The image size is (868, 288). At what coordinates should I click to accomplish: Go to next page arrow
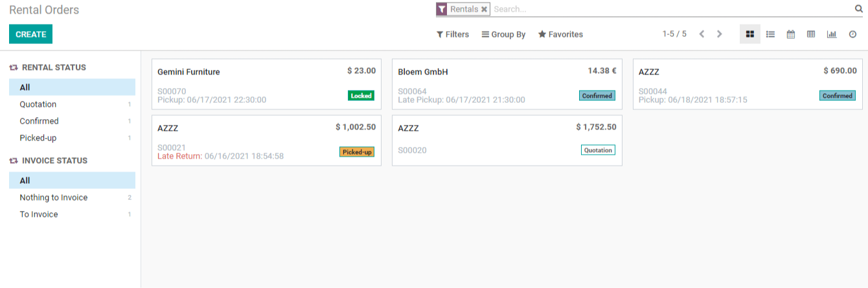click(x=719, y=34)
